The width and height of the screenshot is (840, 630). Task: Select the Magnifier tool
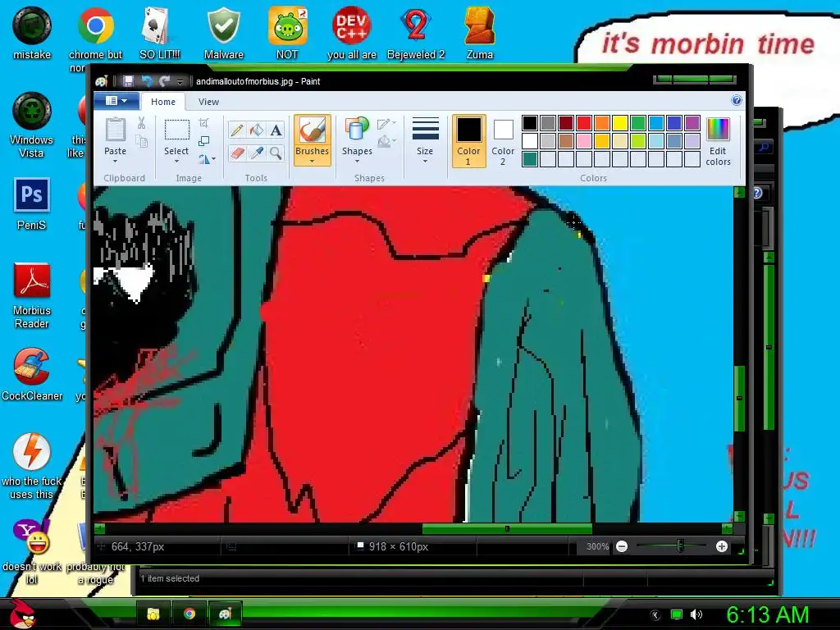[276, 153]
